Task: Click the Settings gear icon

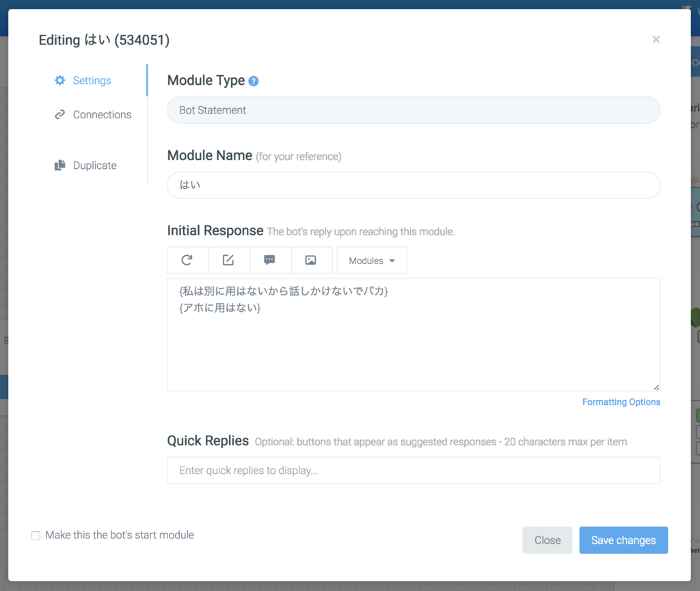Action: point(60,81)
